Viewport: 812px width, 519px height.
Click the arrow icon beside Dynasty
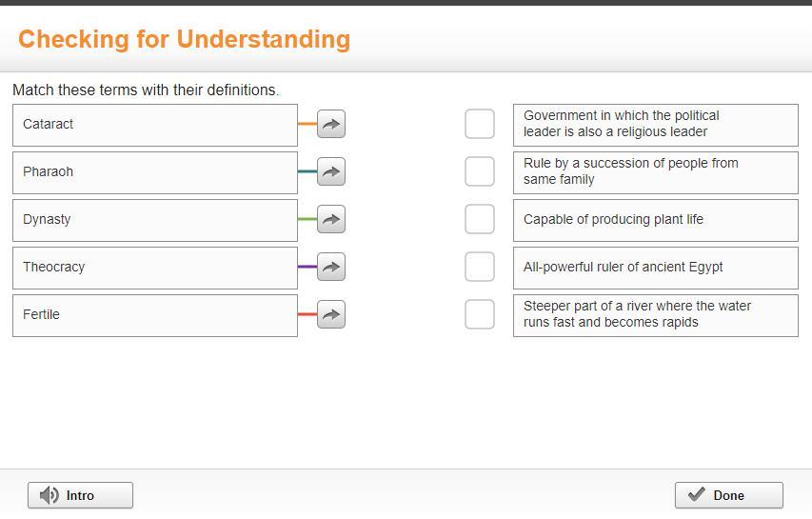pos(330,219)
